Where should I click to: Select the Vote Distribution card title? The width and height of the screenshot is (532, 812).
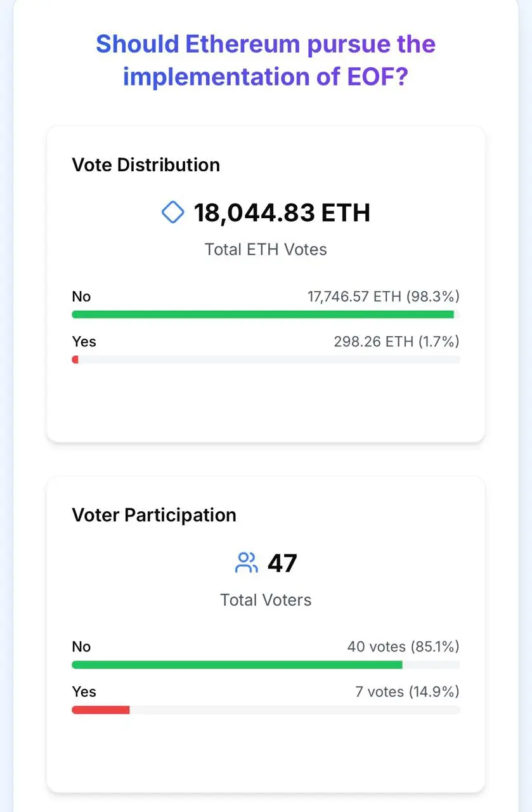146,165
